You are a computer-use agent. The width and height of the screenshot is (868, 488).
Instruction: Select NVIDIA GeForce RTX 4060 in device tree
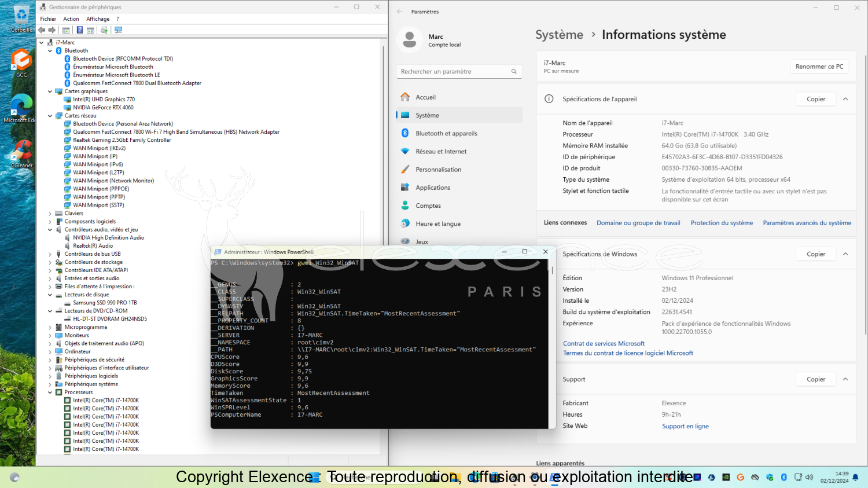pyautogui.click(x=103, y=108)
